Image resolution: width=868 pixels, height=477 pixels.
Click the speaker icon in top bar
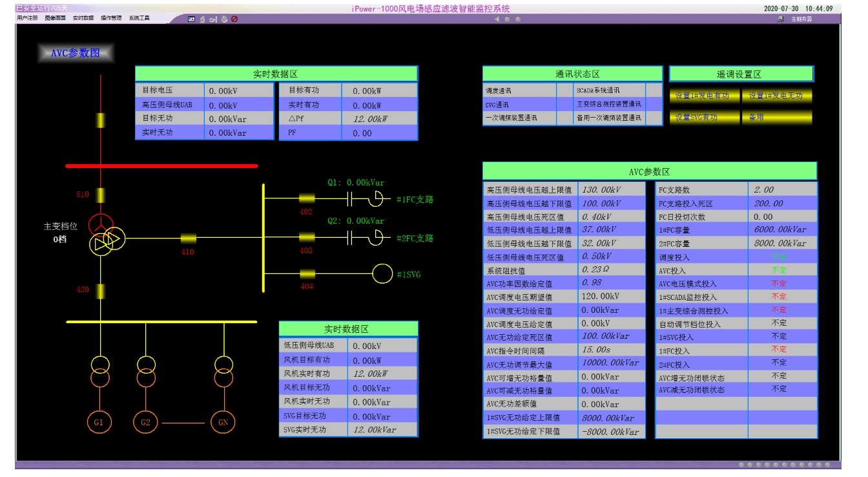pos(497,19)
